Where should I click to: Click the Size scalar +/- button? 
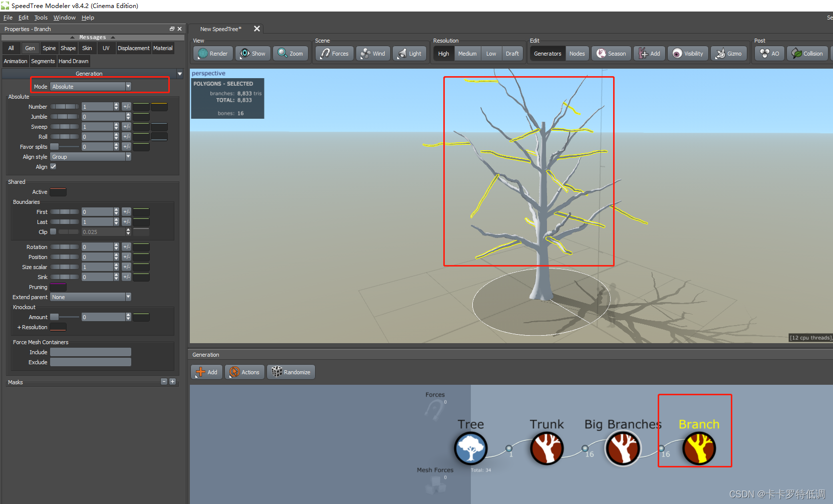point(126,267)
